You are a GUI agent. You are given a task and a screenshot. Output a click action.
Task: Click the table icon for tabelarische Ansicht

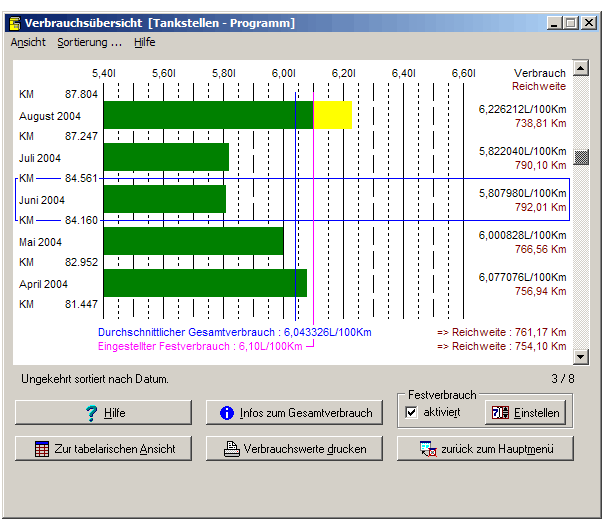click(41, 449)
